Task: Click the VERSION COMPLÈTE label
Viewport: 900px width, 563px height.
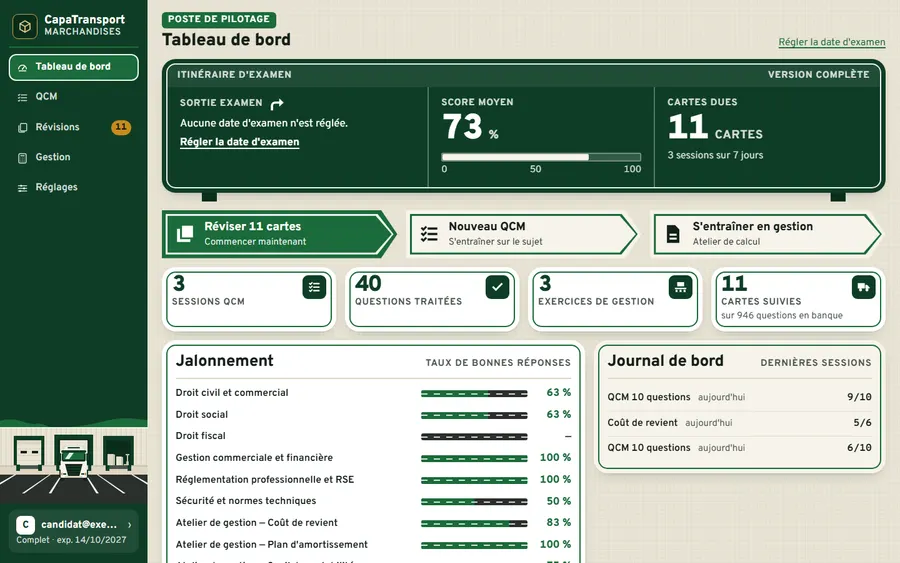Action: click(818, 75)
